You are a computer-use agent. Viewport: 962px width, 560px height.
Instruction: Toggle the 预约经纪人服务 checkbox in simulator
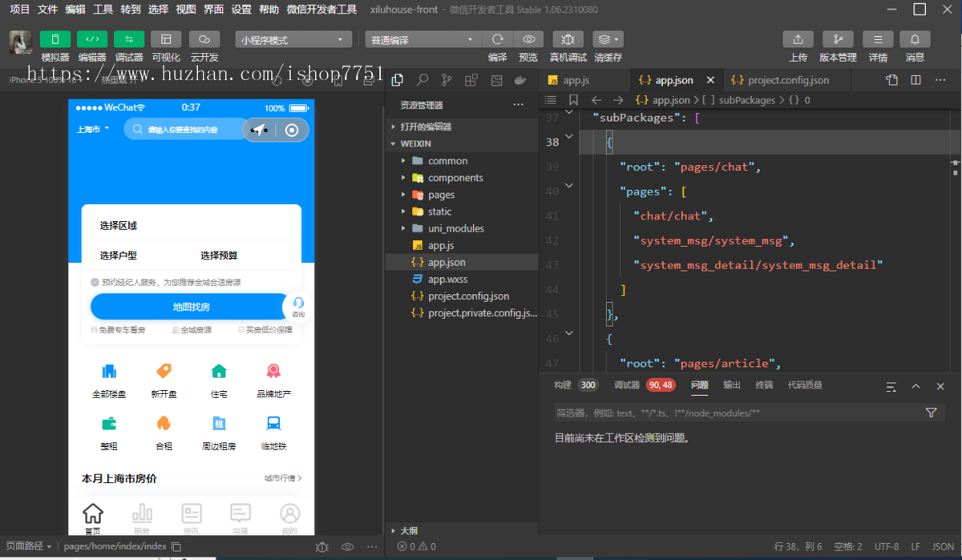[95, 282]
